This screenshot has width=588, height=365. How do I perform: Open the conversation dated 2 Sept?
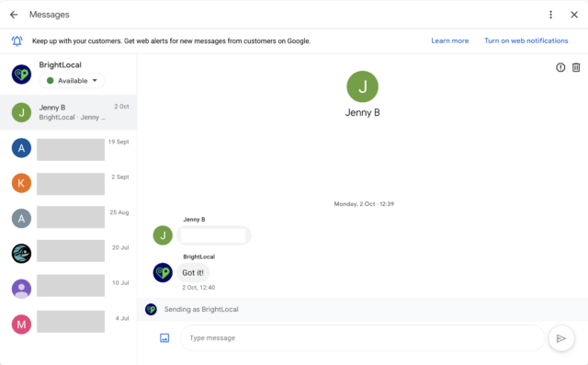tap(69, 183)
